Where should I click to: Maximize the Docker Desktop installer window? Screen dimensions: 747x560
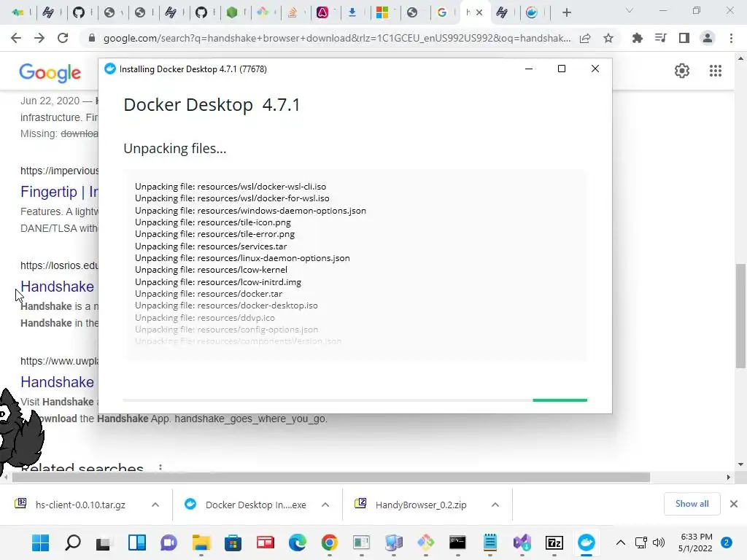pos(562,69)
